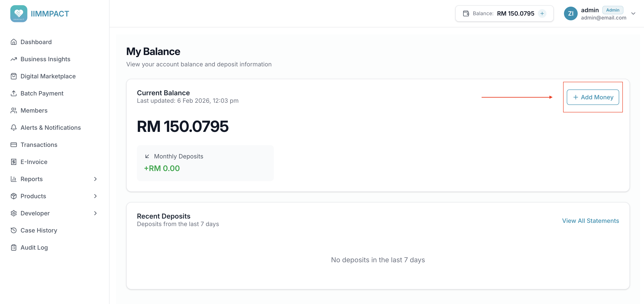Click the Add Money button
The width and height of the screenshot is (644, 304).
tap(592, 97)
